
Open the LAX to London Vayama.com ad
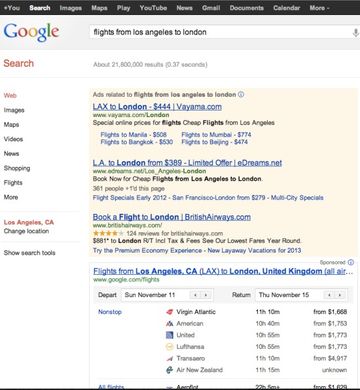click(x=157, y=107)
